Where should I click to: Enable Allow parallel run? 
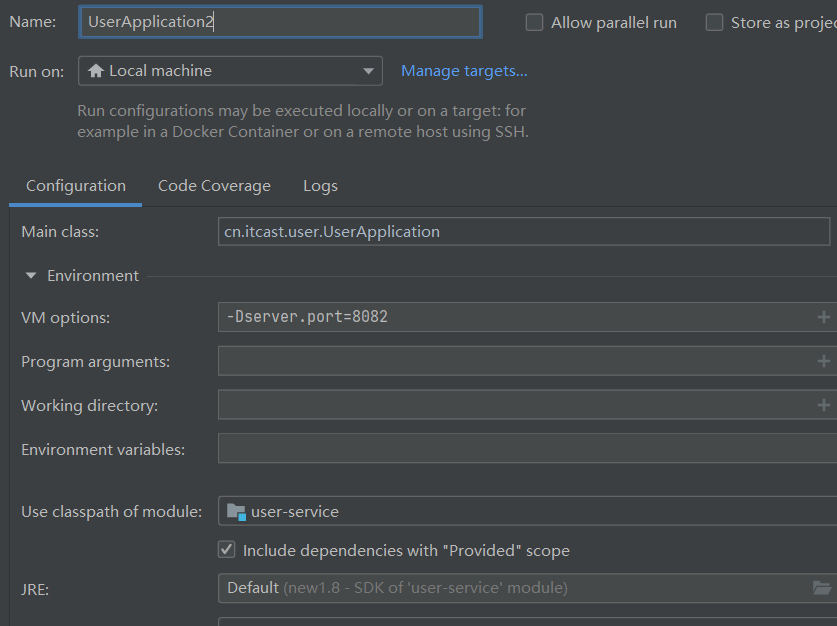(x=535, y=22)
